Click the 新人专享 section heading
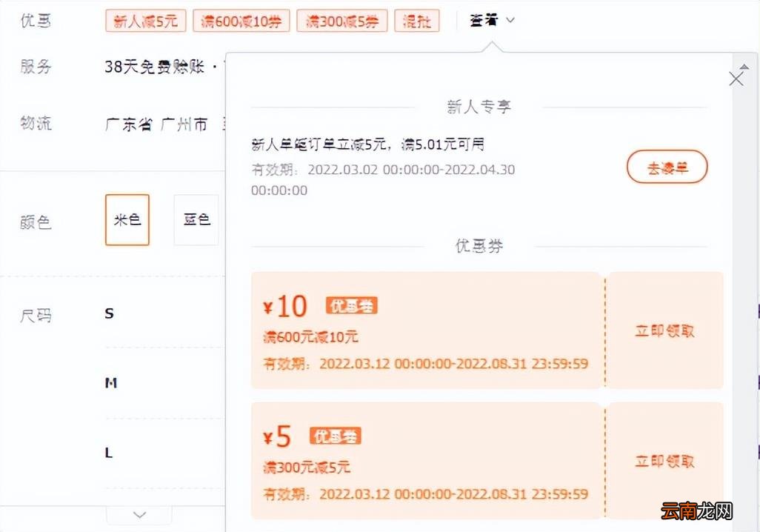Screen dimensions: 760x532 coord(479,107)
